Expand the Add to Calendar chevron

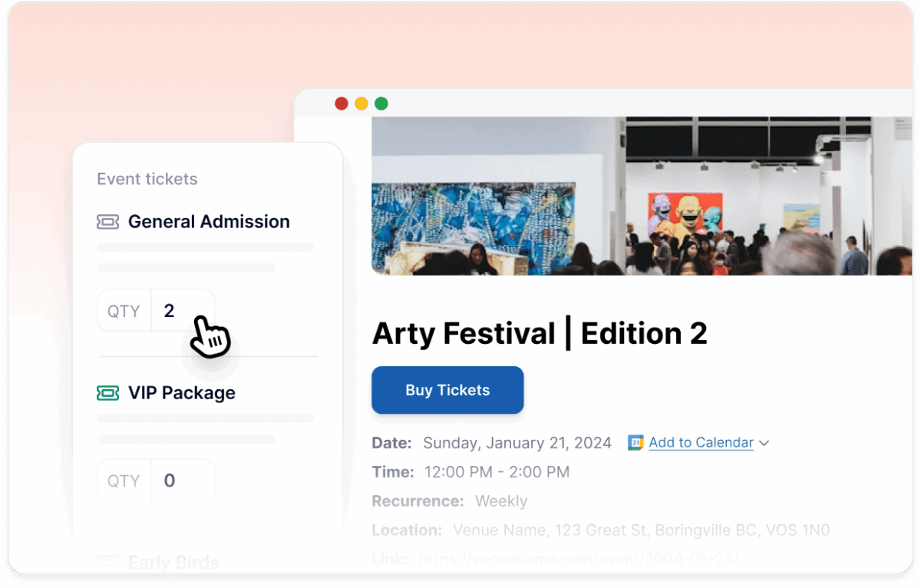click(764, 443)
